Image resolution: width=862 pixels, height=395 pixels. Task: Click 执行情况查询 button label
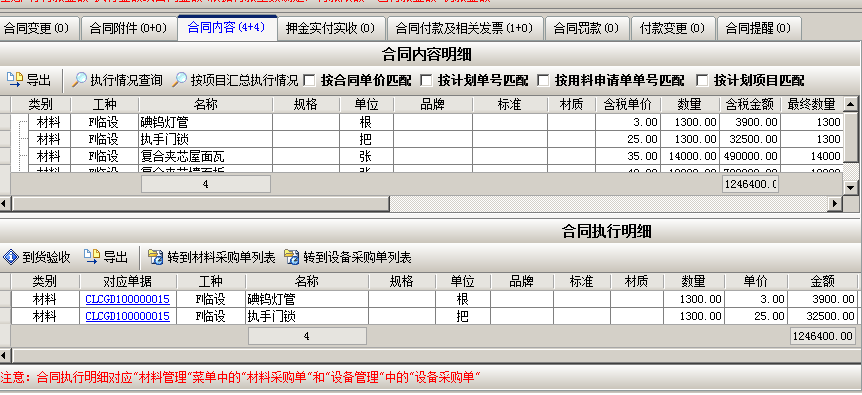[x=126, y=81]
